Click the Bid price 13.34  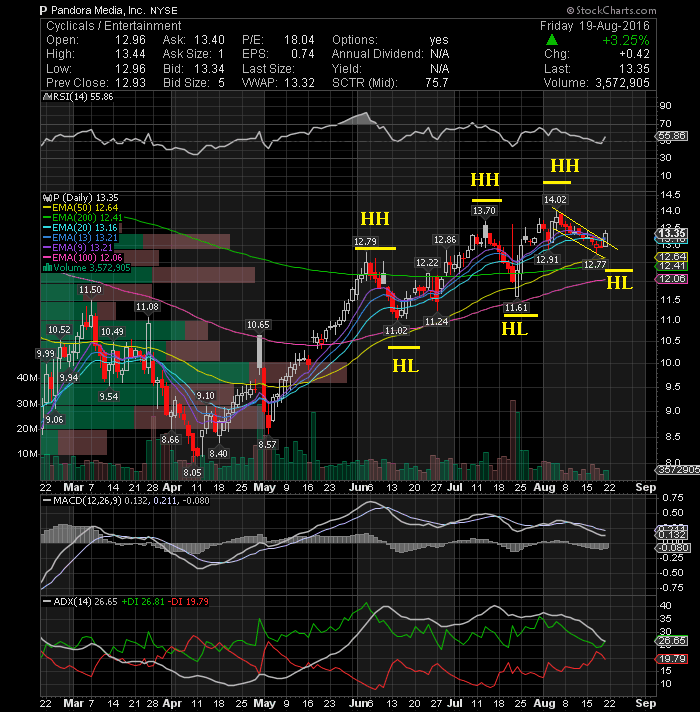point(209,69)
